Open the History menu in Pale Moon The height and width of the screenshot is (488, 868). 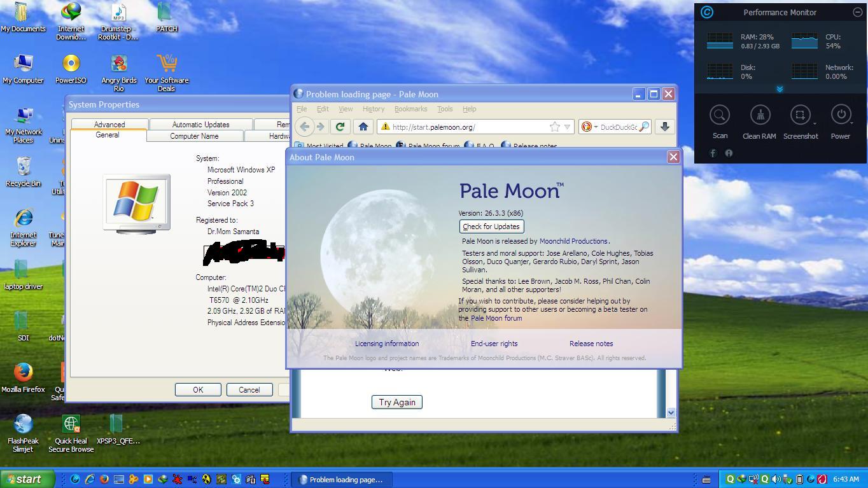374,109
